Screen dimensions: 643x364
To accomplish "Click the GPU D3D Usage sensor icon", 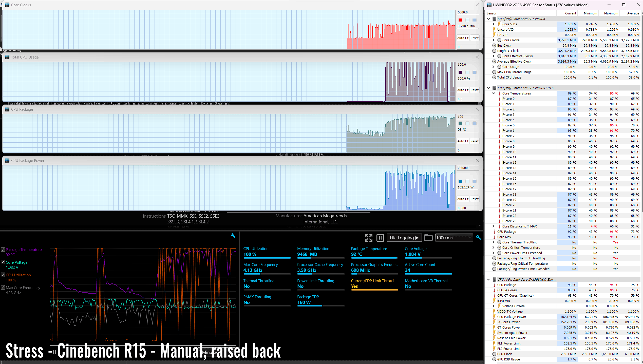I will coord(494,359).
